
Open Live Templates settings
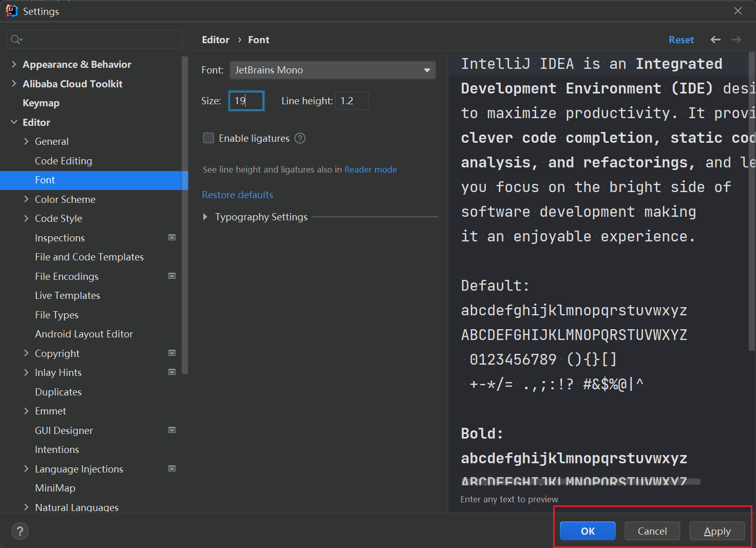pos(67,295)
